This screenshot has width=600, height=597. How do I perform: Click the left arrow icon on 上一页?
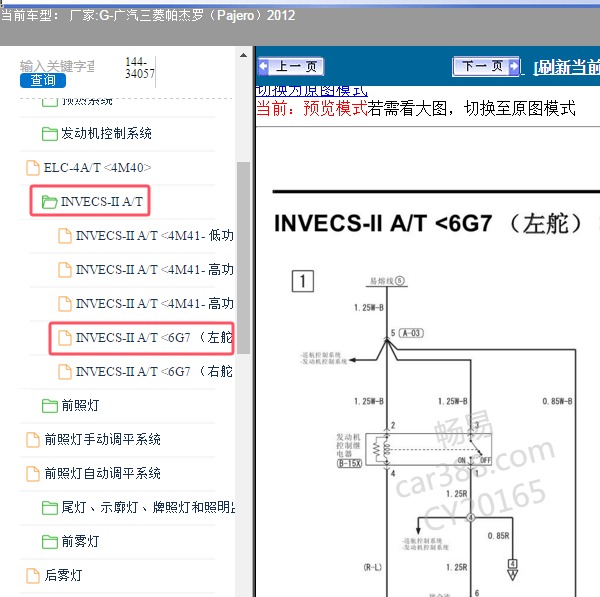point(263,67)
